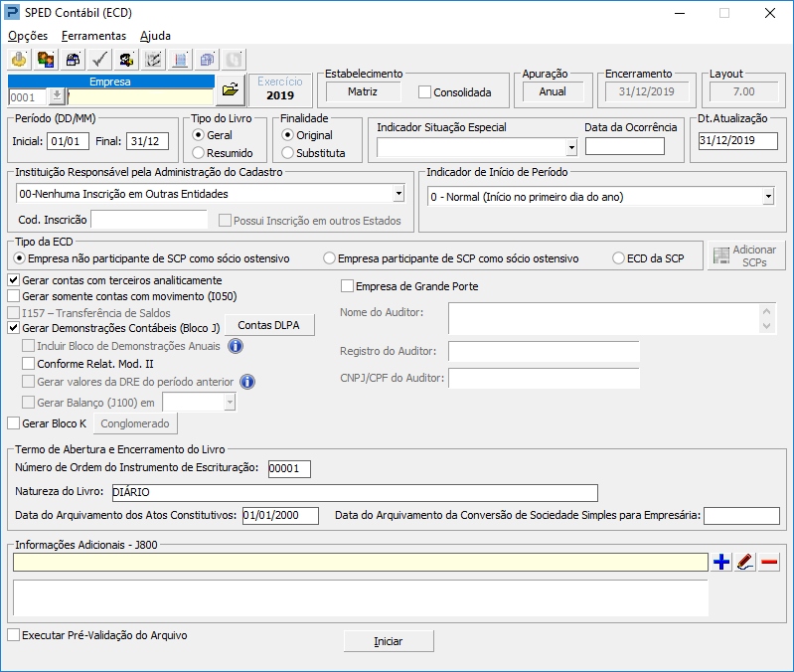The height and width of the screenshot is (672, 794).
Task: Click the Cod. Inscricão input field
Action: (149, 220)
